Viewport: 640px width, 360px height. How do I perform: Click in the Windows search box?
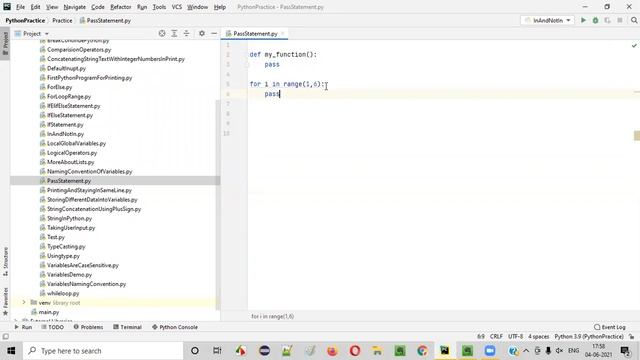pyautogui.click(x=103, y=351)
